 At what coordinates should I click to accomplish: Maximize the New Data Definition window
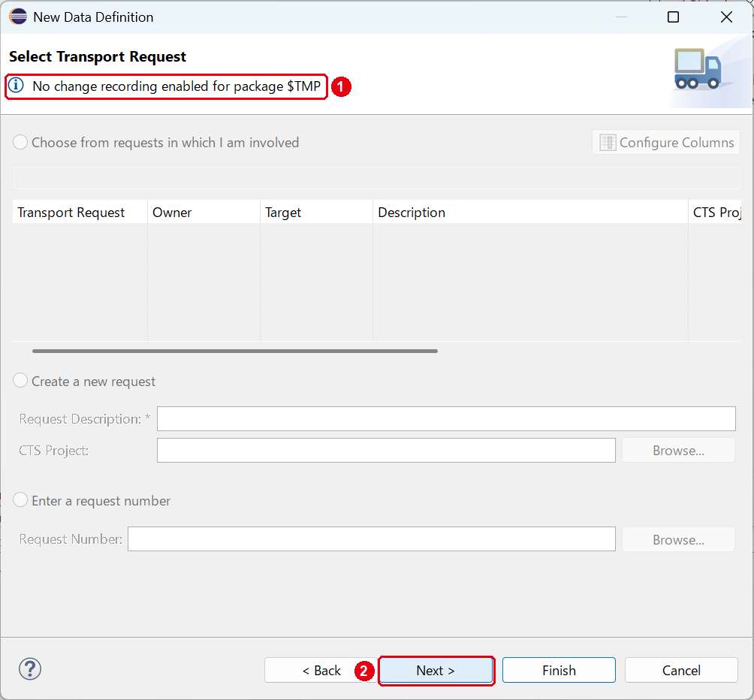click(673, 17)
